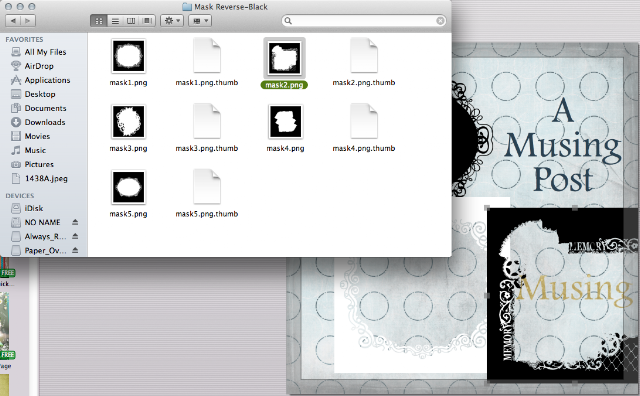Select mask1.png thumbnail
This screenshot has width=640, height=396.
coord(129,56)
